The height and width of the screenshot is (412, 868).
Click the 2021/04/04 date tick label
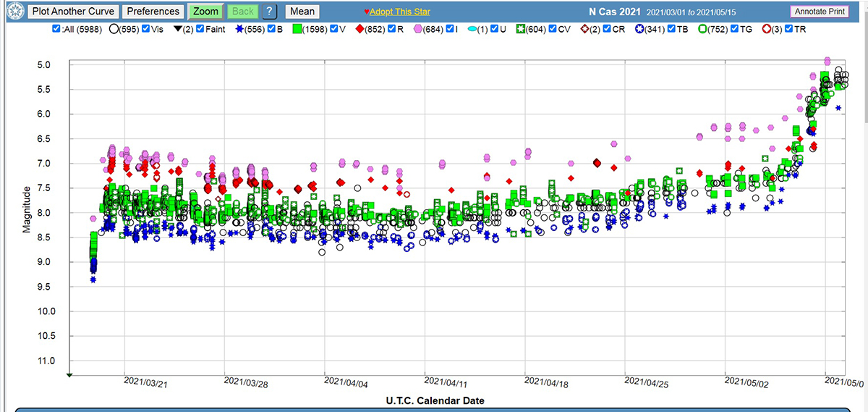[x=346, y=381]
